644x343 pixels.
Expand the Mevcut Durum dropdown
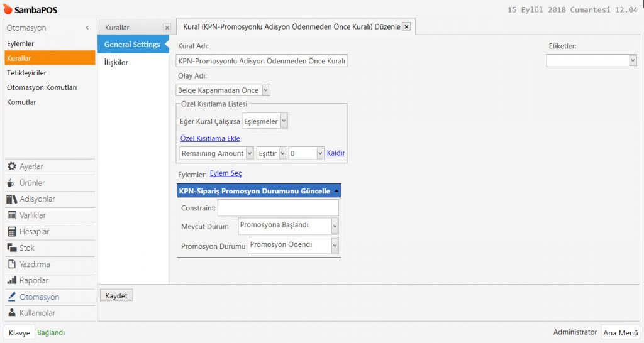[335, 226]
